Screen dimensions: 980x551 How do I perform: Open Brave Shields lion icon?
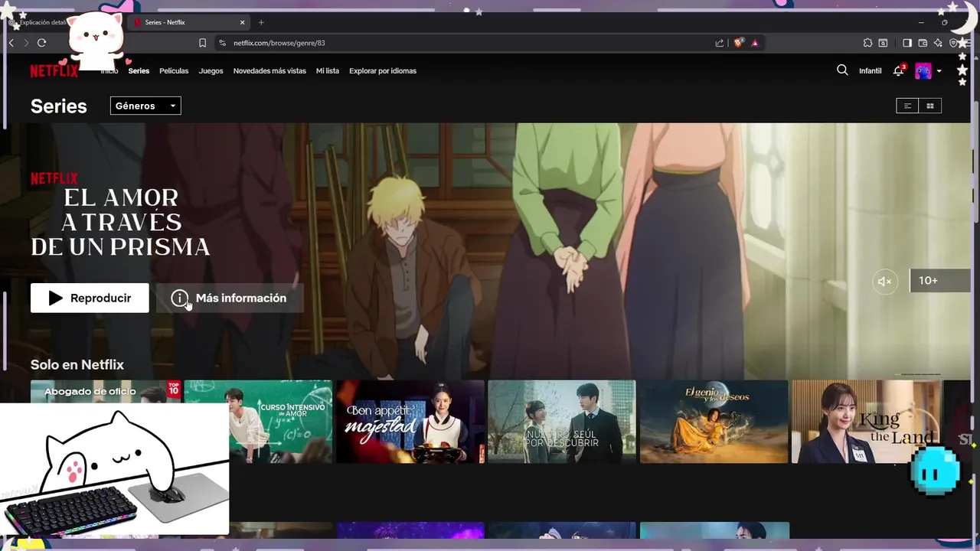click(738, 43)
